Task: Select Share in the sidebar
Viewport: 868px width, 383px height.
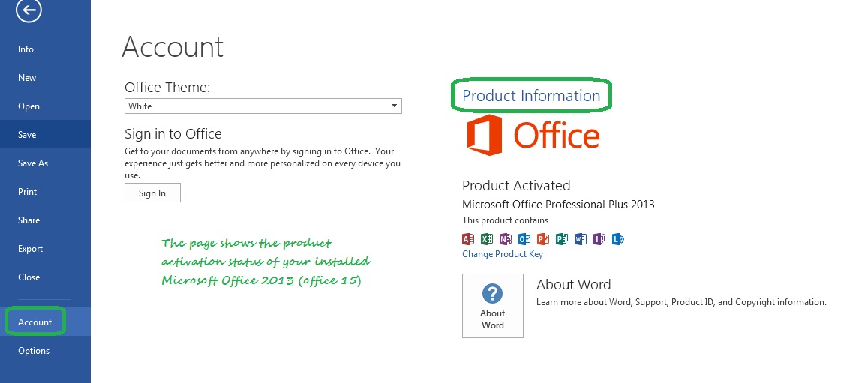Action: tap(46, 220)
